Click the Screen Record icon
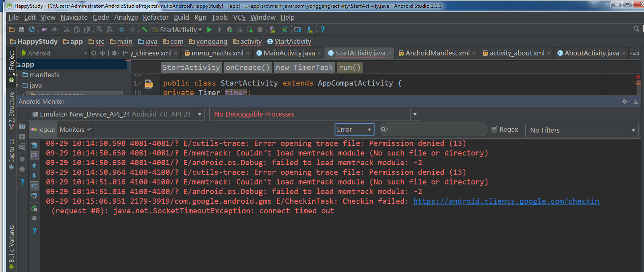This screenshot has width=644, height=272. click(22, 137)
